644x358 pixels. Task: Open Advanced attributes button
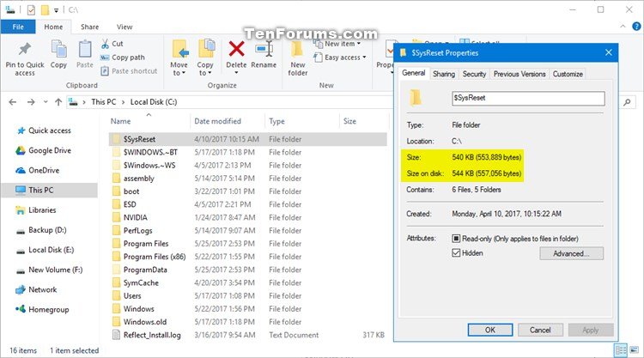[x=571, y=254]
